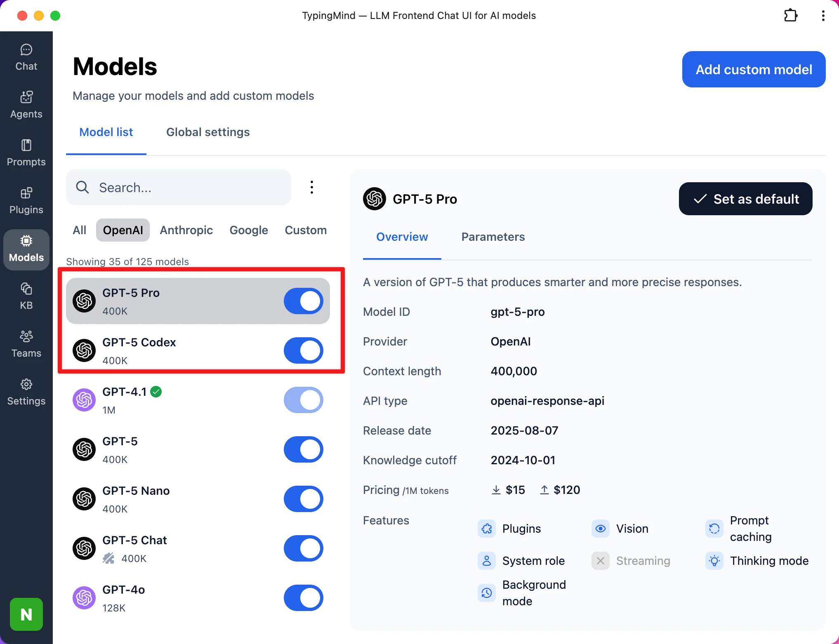Click the Vision feature eye icon
Screen dimensions: 839x644
point(601,529)
